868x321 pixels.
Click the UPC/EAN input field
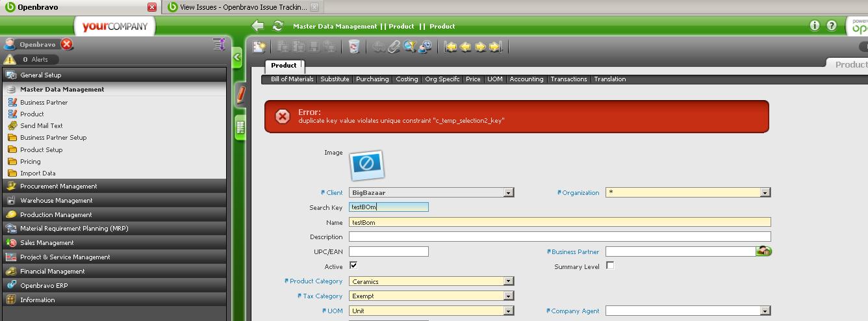coord(389,251)
